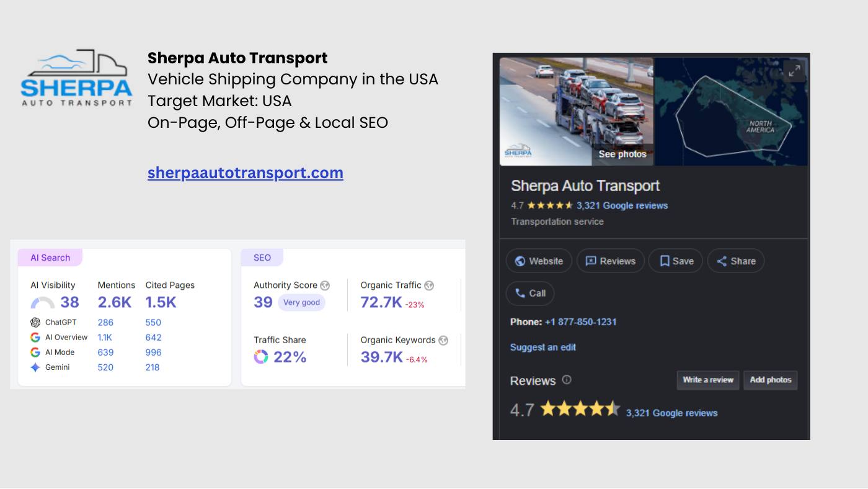Image resolution: width=868 pixels, height=489 pixels.
Task: Click the phone icon in Call button
Action: pyautogui.click(x=520, y=293)
